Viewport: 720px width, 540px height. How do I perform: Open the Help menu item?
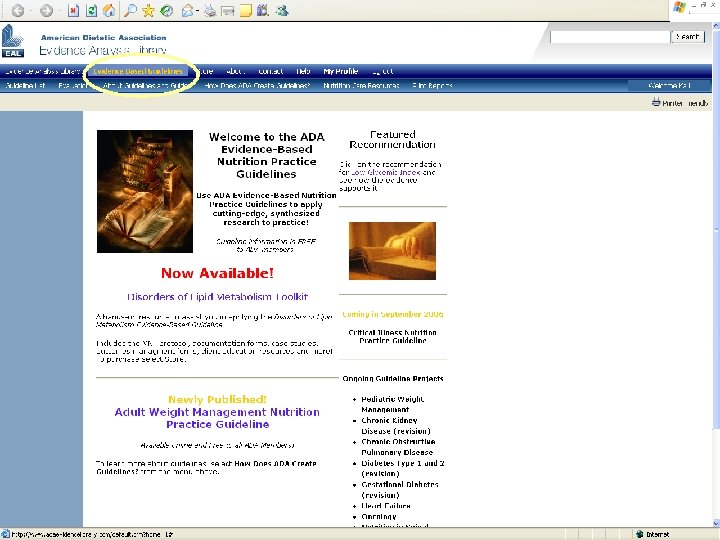click(303, 71)
